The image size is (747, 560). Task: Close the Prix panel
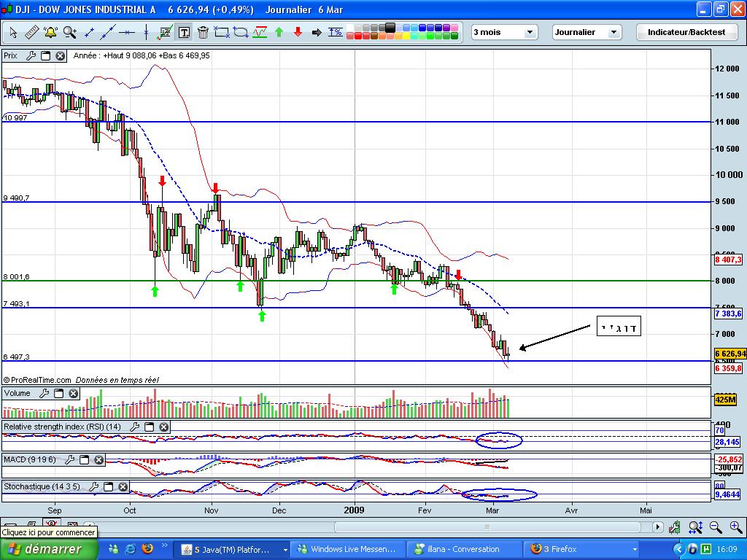(60, 55)
